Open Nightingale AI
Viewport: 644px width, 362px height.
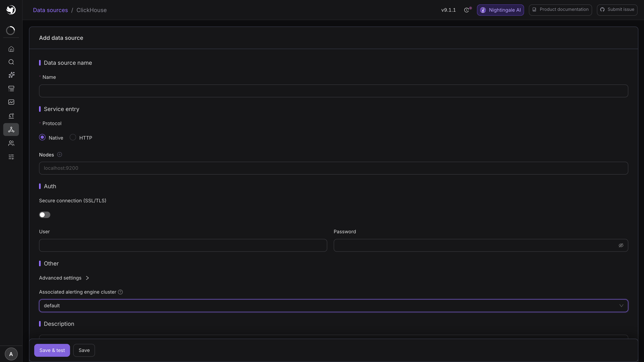(x=500, y=10)
